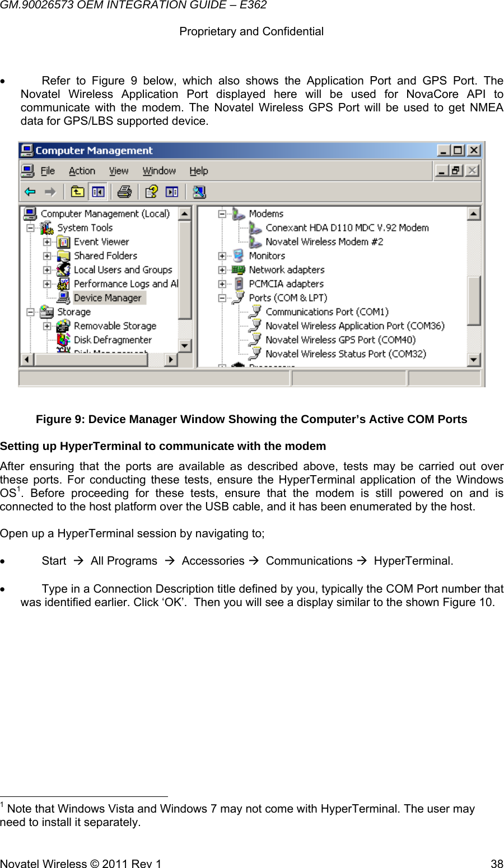Open the Action menu
Viewport: 504px width, 868px height.
(82, 171)
